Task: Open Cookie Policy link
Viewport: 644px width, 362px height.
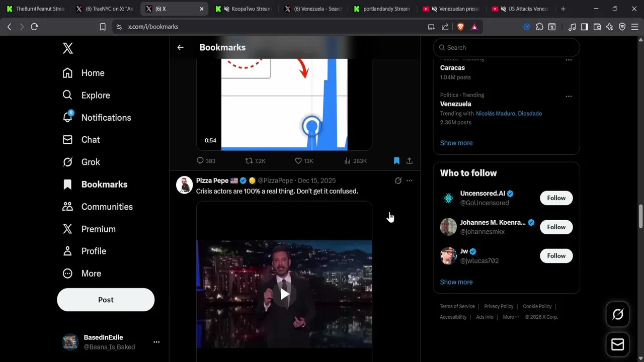Action: tap(537, 306)
